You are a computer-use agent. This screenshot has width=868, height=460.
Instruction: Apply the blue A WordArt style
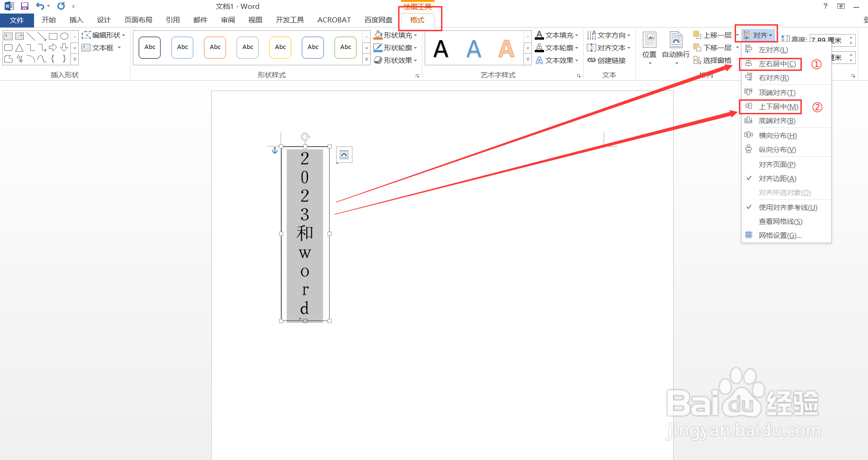(474, 49)
